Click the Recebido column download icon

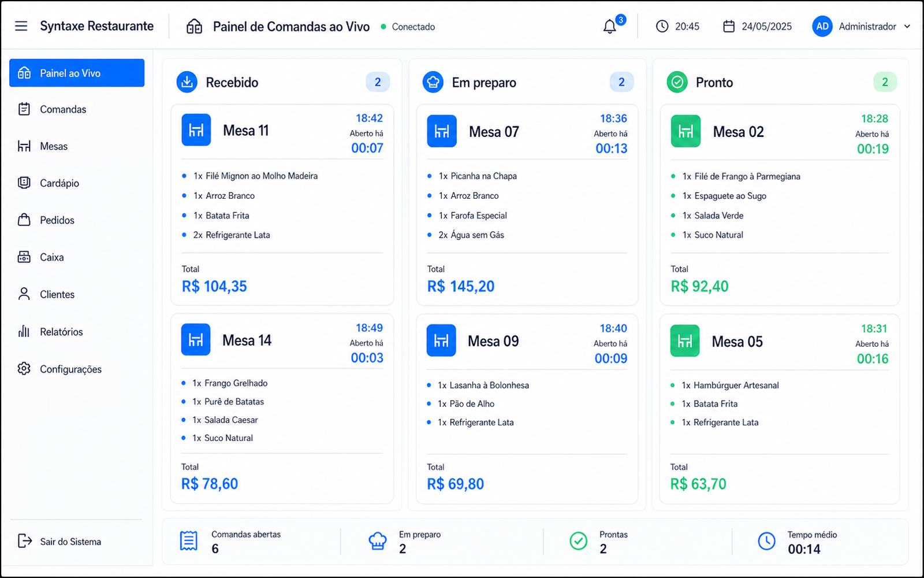coord(187,82)
